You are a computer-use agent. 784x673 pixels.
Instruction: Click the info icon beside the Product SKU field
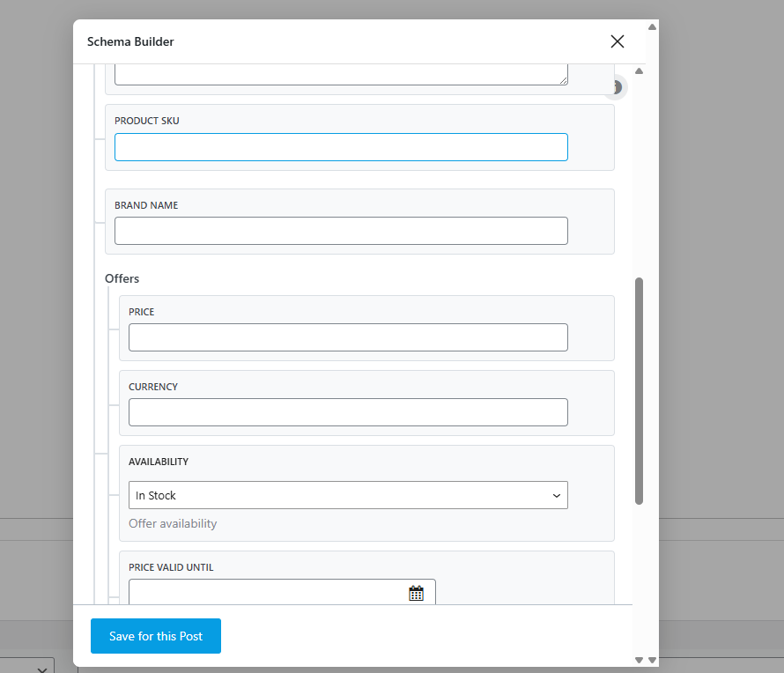(616, 87)
